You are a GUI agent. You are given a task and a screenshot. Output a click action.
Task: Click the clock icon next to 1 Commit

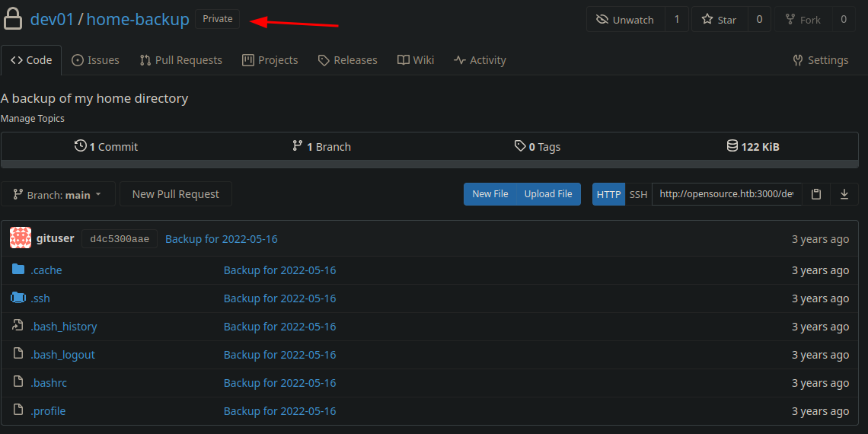tap(80, 146)
